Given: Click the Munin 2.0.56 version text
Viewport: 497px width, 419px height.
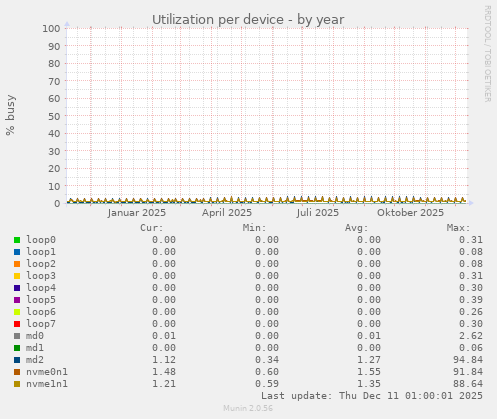Looking at the screenshot, I should [248, 408].
